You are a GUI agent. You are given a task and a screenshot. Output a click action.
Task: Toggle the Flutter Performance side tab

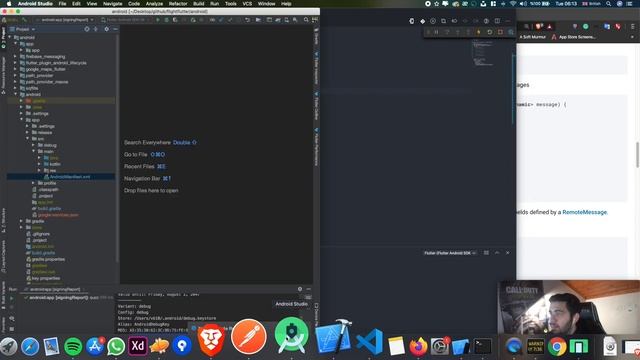[x=316, y=147]
